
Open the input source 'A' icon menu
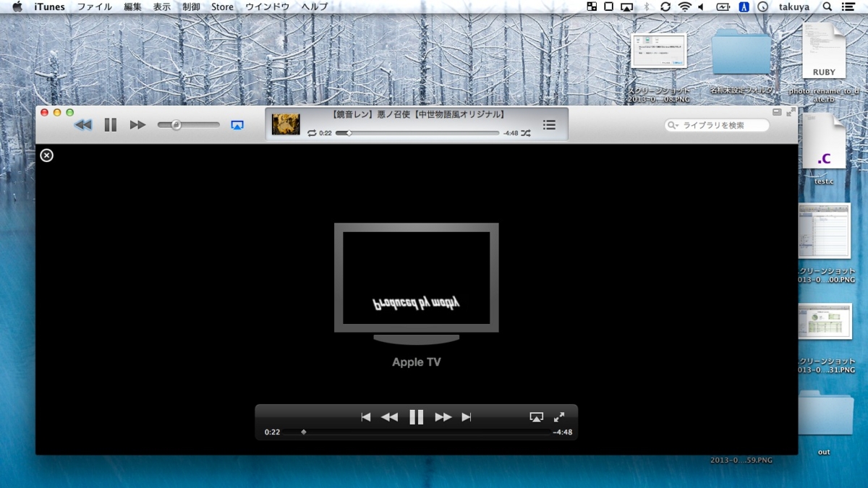tap(744, 7)
